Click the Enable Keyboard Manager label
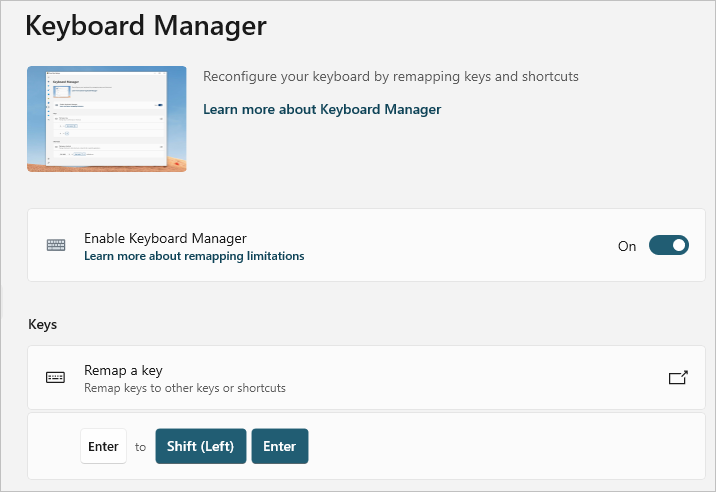 point(165,238)
